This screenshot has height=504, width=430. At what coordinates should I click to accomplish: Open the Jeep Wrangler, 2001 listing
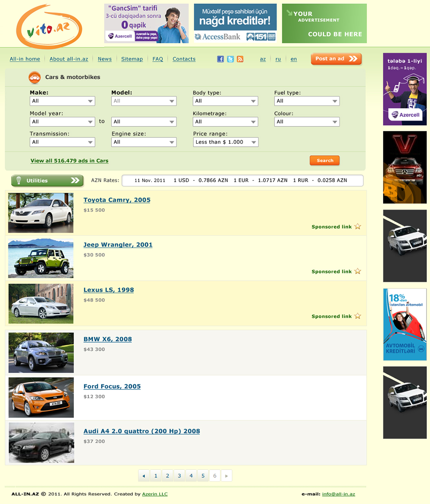pos(118,244)
